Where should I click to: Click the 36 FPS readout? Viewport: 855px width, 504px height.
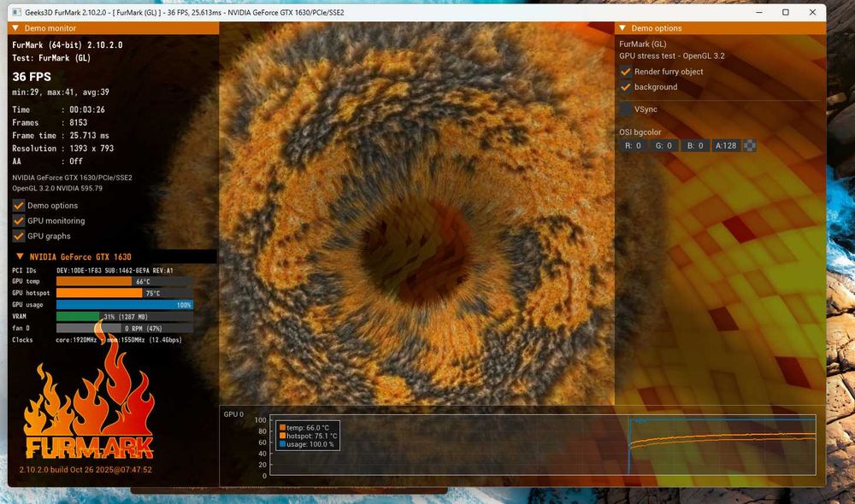pos(32,77)
